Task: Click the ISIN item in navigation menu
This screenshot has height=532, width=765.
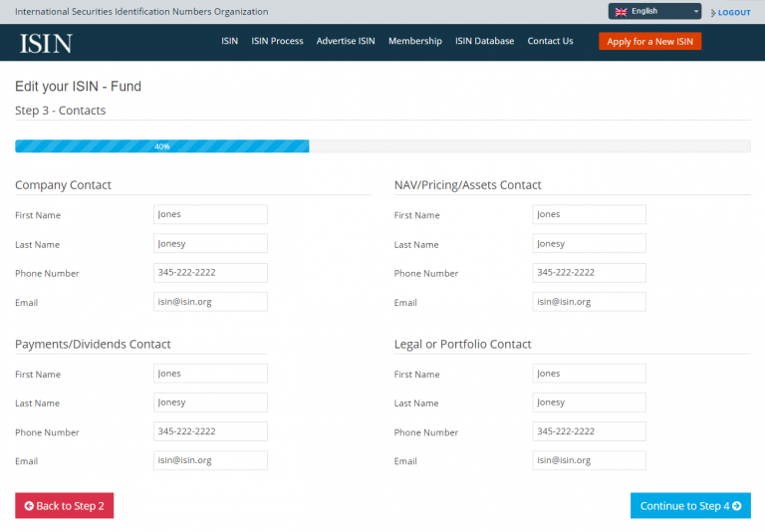Action: (x=229, y=42)
